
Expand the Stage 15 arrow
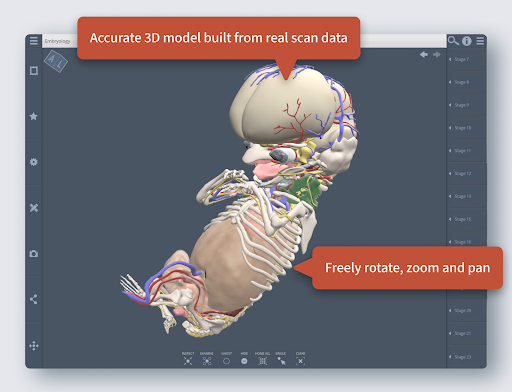coord(450,219)
